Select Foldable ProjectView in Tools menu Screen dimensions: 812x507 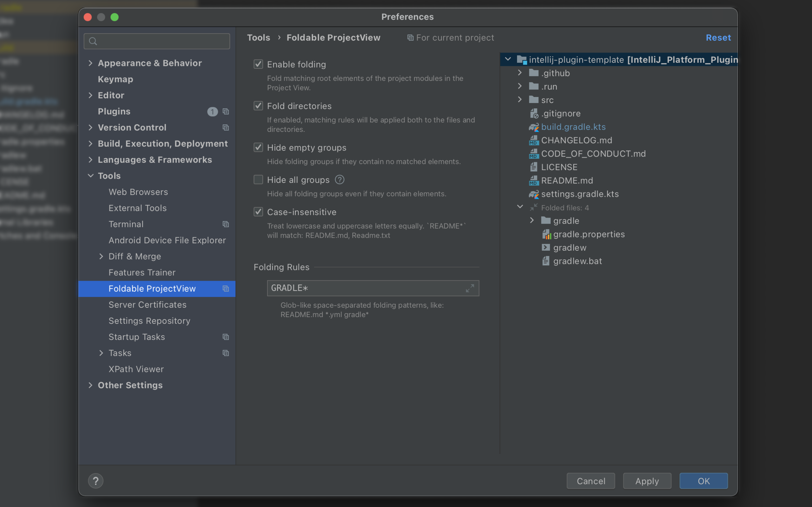(x=152, y=289)
